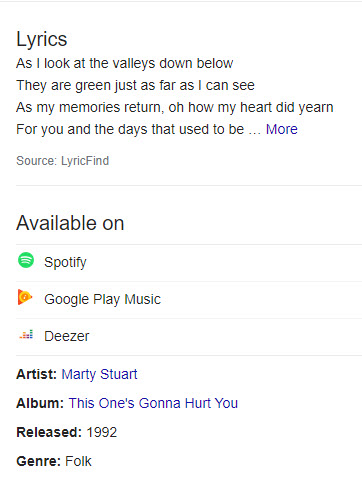Open the Spotify listing text
This screenshot has width=362, height=480.
click(65, 262)
